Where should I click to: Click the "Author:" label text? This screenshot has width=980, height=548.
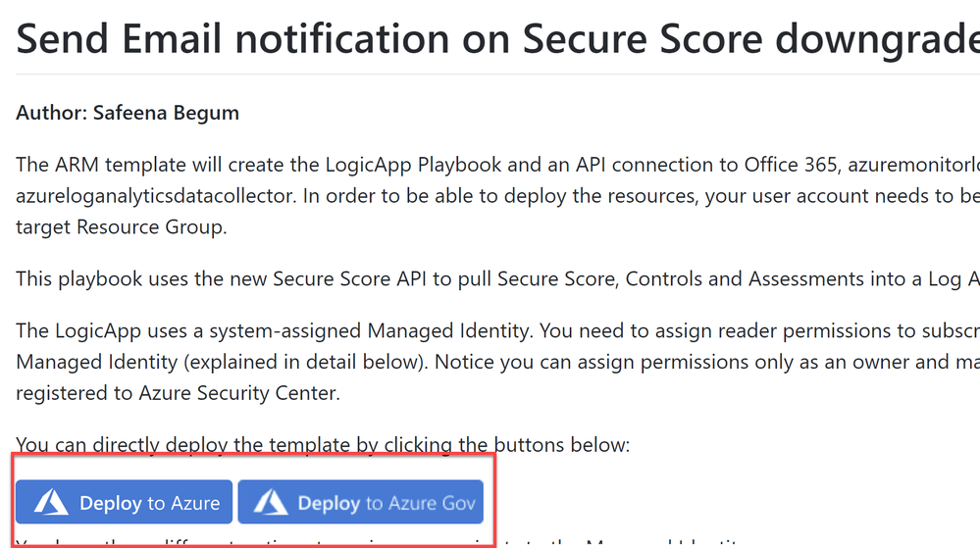(x=52, y=113)
